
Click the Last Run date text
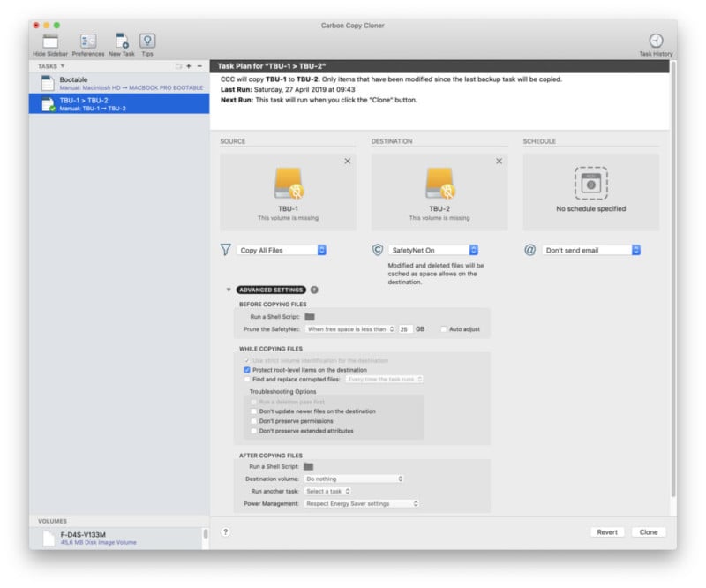click(304, 90)
